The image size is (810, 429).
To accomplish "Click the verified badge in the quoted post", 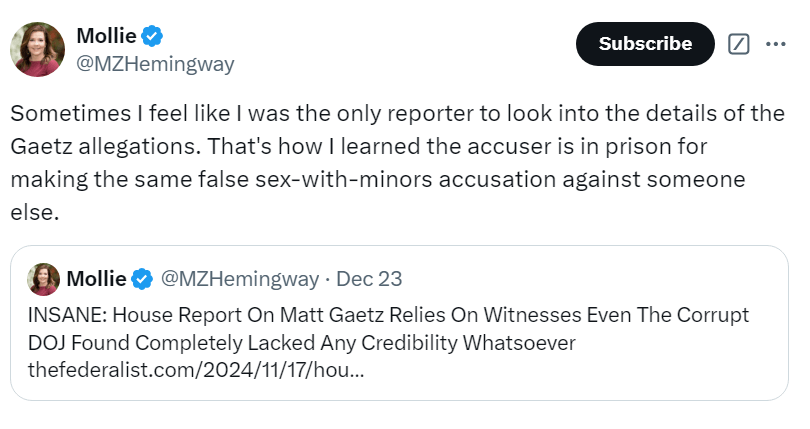I will pos(143,277).
